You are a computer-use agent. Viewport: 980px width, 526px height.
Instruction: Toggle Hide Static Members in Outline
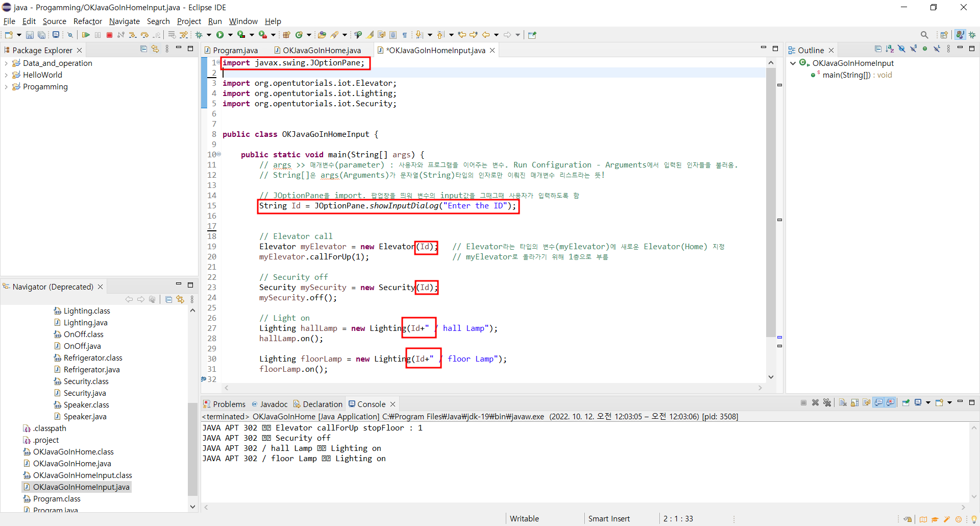click(x=913, y=49)
